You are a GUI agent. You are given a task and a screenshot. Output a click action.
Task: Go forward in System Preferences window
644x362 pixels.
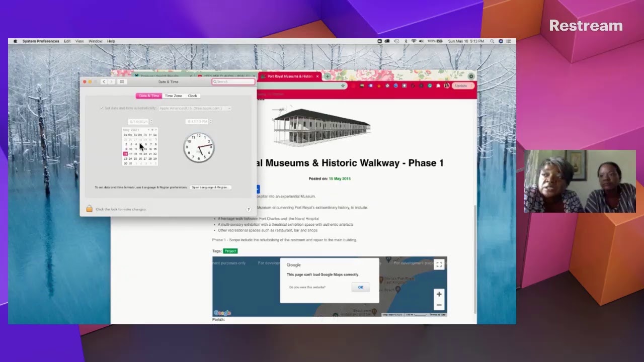click(x=111, y=81)
